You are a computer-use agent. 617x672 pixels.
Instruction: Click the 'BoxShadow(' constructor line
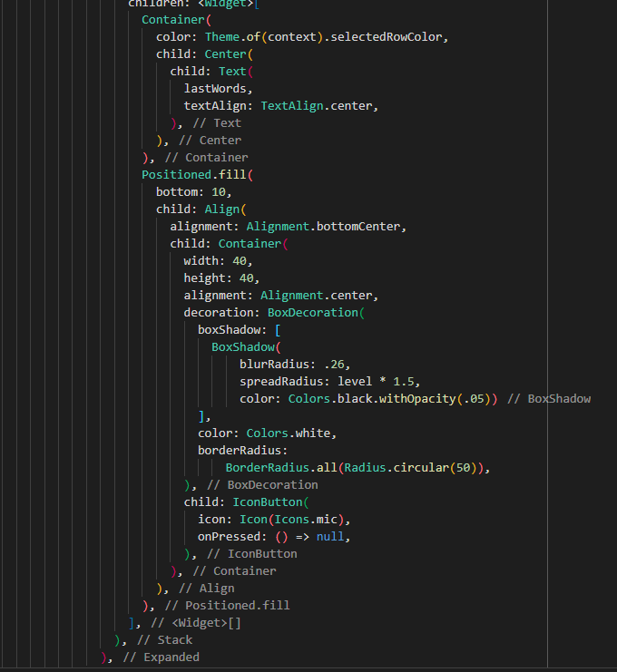(x=246, y=347)
